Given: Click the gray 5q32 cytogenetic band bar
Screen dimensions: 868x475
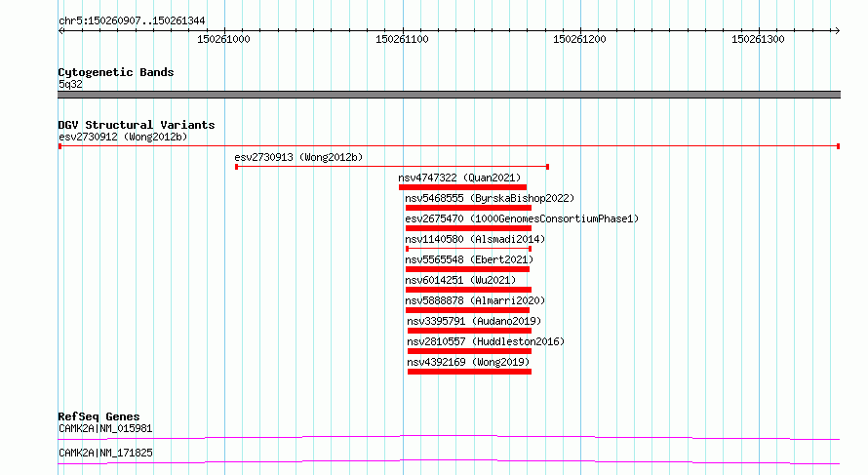Looking at the screenshot, I should pyautogui.click(x=449, y=95).
